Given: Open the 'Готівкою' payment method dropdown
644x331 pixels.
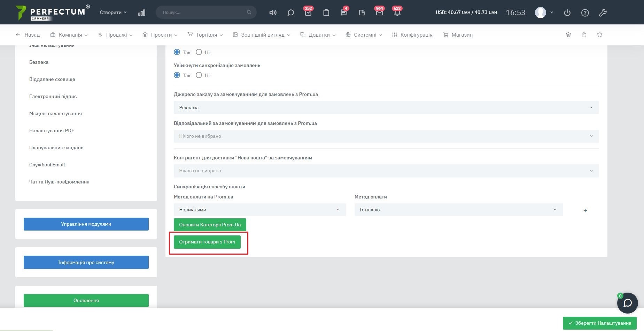Looking at the screenshot, I should coord(458,210).
